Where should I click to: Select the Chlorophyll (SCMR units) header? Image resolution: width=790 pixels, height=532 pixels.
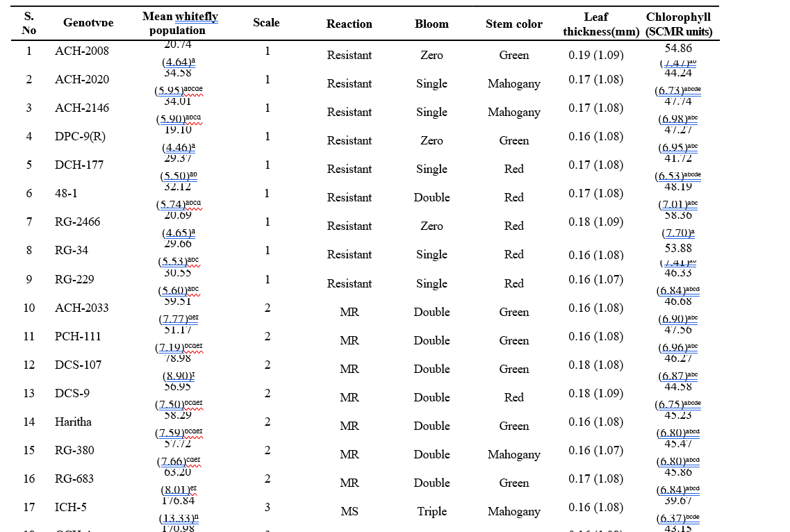[679, 24]
